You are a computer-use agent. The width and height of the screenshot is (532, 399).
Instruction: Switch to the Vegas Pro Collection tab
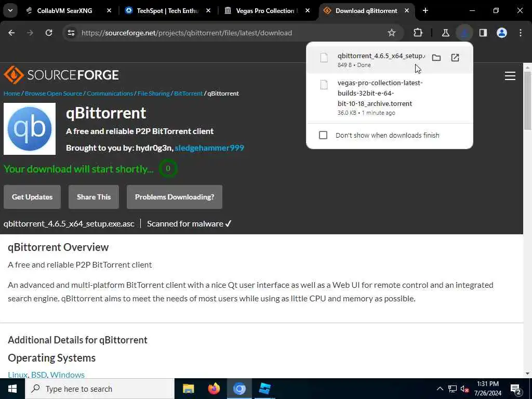267,10
